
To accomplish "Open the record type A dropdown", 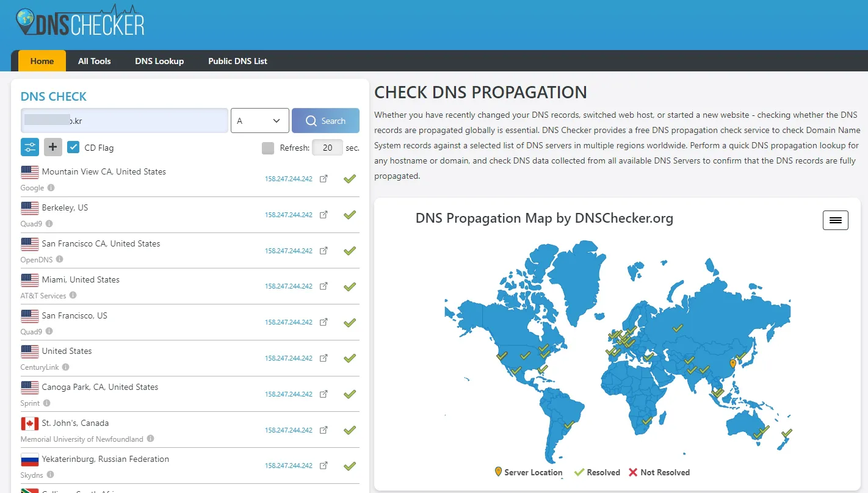I will click(x=259, y=121).
